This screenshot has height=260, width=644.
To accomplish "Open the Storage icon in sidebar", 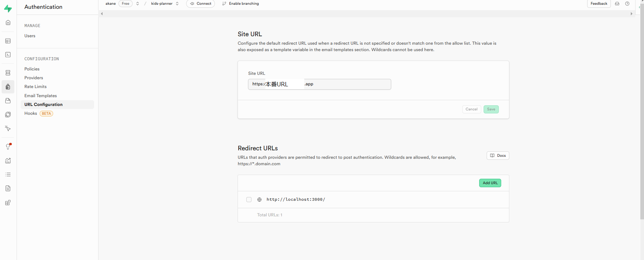I will point(8,101).
